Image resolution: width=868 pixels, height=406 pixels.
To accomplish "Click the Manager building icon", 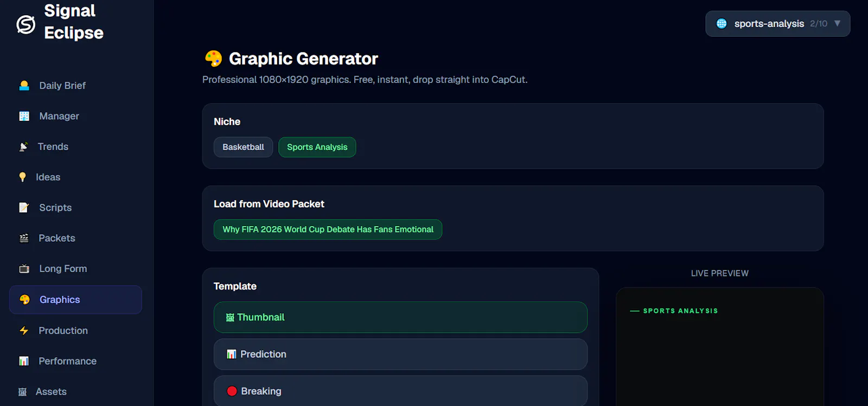I will point(24,116).
